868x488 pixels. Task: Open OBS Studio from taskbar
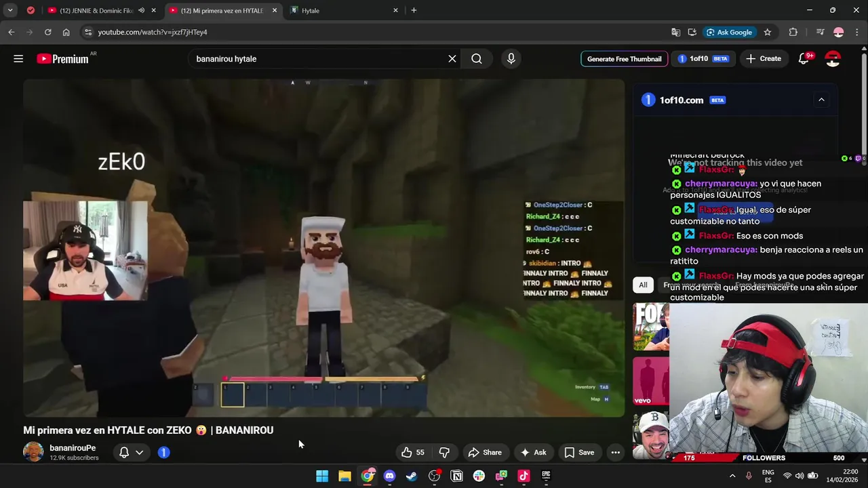434,476
